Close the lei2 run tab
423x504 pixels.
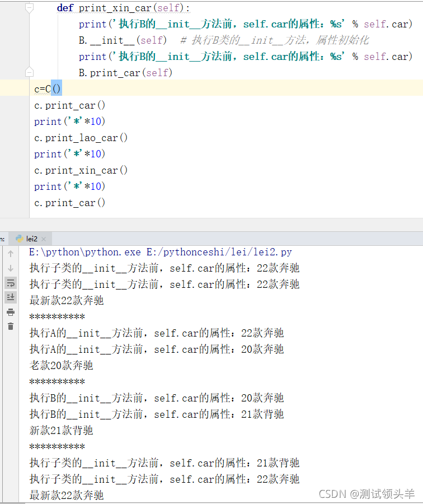click(45, 239)
